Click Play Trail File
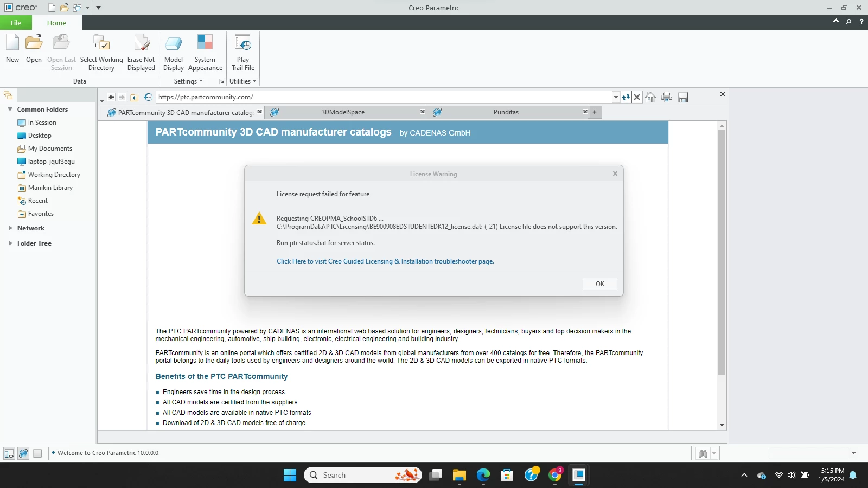Screen dimensions: 868x488 tap(243, 52)
